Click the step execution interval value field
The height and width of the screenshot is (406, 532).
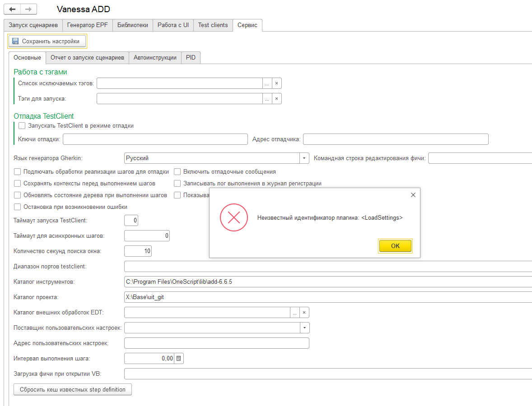(x=149, y=358)
